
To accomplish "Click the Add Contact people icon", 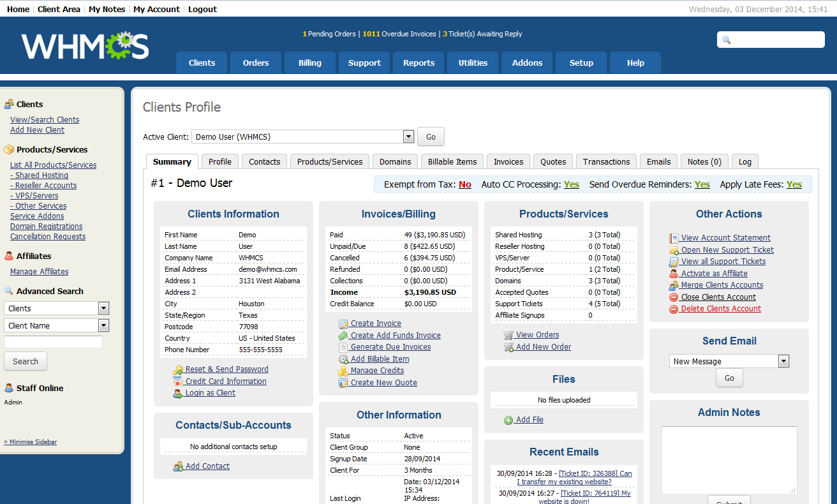I will click(178, 466).
